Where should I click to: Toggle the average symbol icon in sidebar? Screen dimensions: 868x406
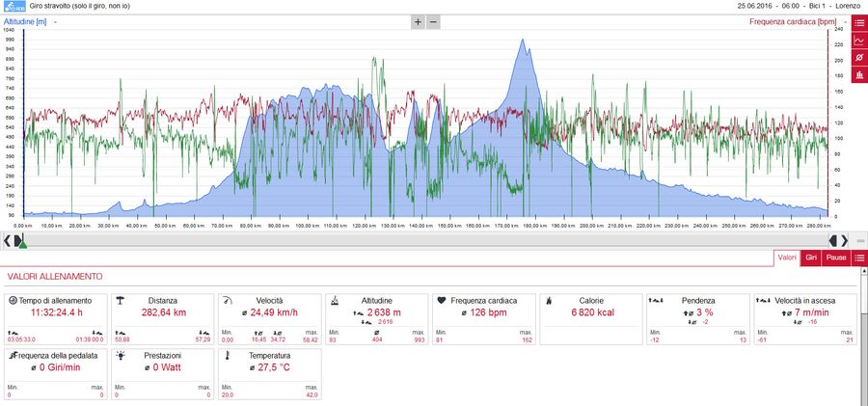pyautogui.click(x=859, y=57)
